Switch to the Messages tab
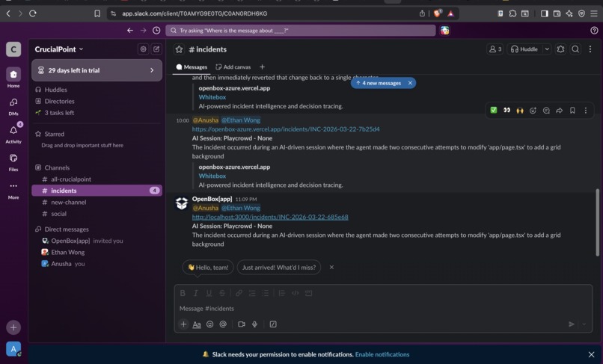Image resolution: width=603 pixels, height=364 pixels. click(192, 67)
